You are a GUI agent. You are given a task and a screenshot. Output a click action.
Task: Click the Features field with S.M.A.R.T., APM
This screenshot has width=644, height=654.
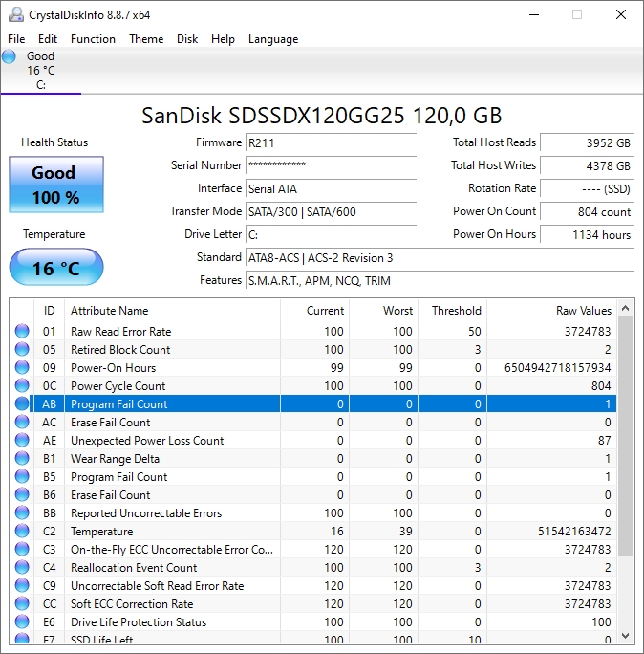(x=440, y=280)
